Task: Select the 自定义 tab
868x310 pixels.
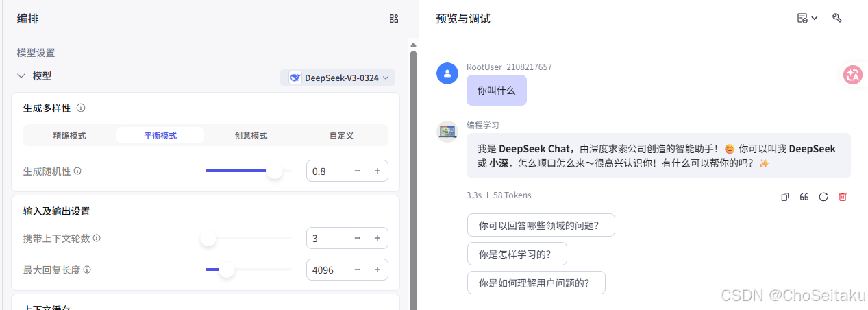Action: (341, 135)
